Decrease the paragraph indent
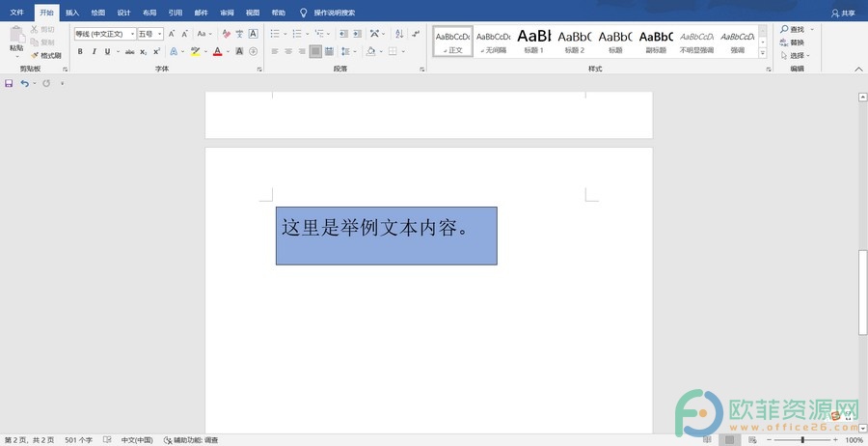 click(343, 34)
